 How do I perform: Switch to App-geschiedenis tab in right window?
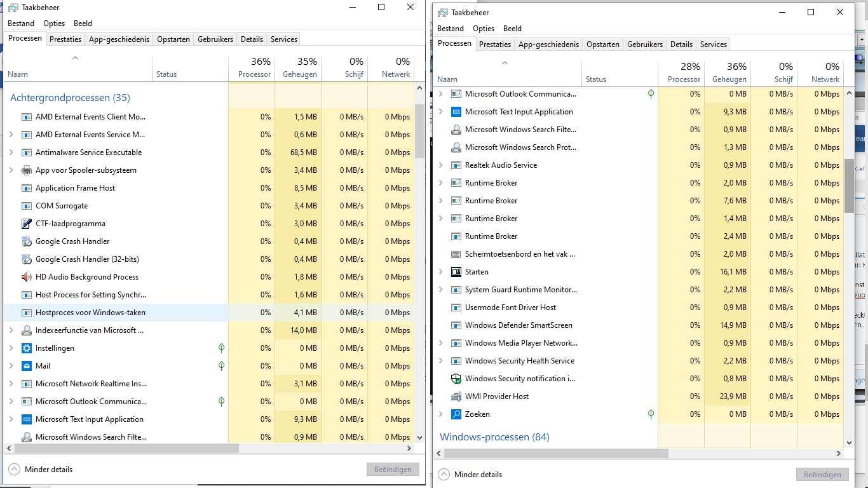click(549, 44)
